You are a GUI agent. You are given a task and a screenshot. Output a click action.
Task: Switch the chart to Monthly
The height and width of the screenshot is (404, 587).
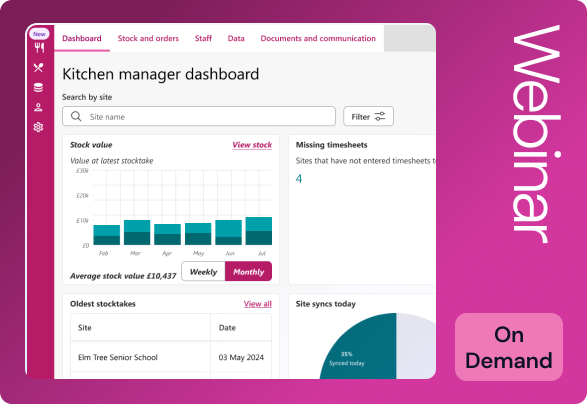pos(249,272)
